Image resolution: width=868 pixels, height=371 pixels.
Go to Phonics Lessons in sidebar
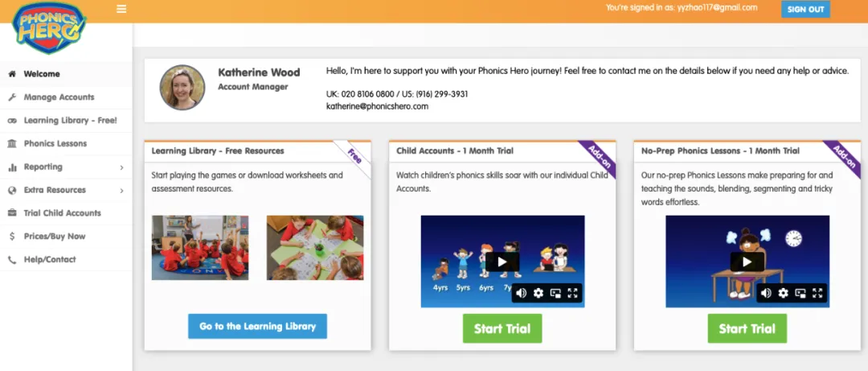[x=66, y=143]
